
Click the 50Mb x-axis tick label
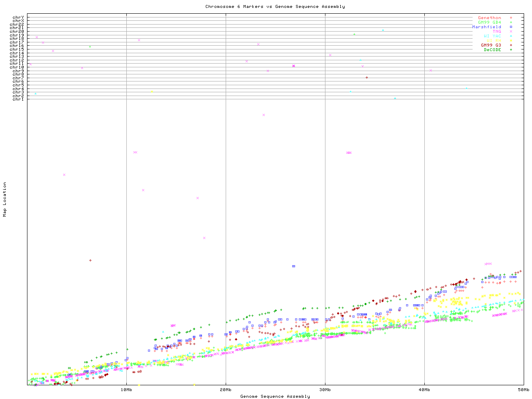point(523,390)
